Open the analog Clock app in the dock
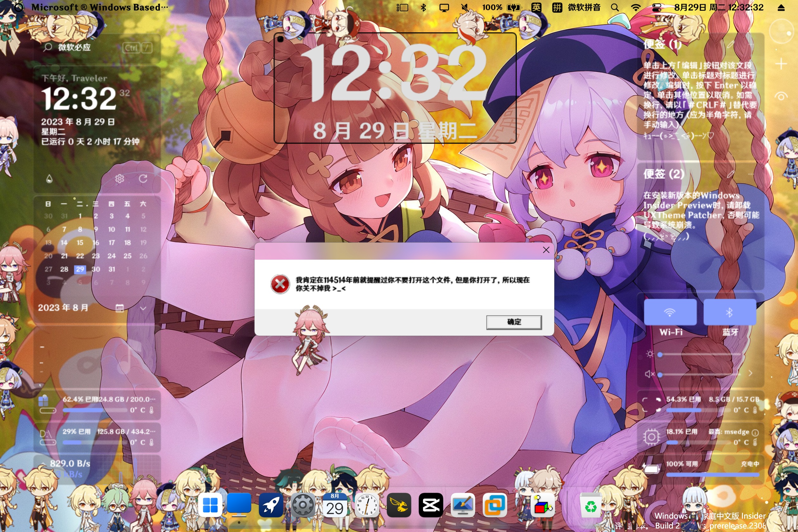The width and height of the screenshot is (798, 532). point(366,505)
